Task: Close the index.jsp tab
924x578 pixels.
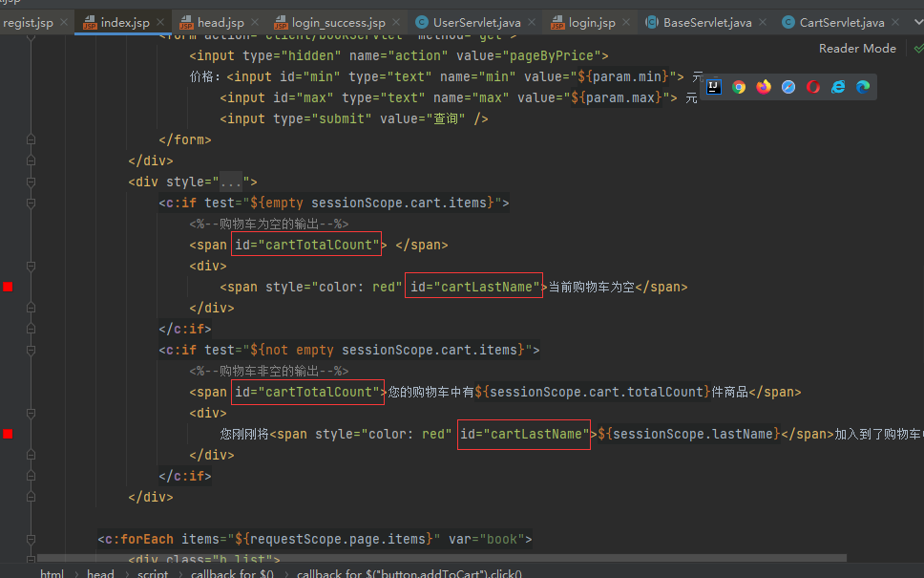Action: click(x=160, y=22)
